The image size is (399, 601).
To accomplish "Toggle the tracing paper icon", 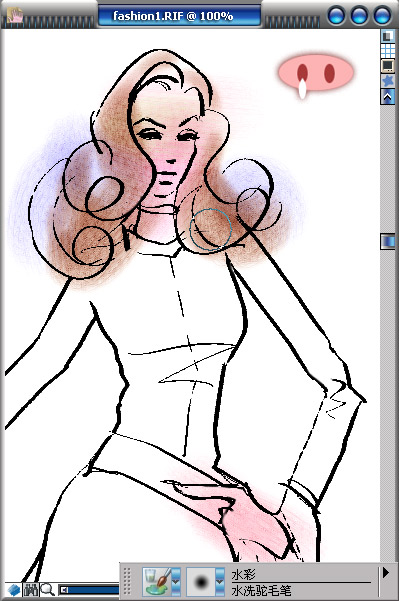I will (x=388, y=36).
